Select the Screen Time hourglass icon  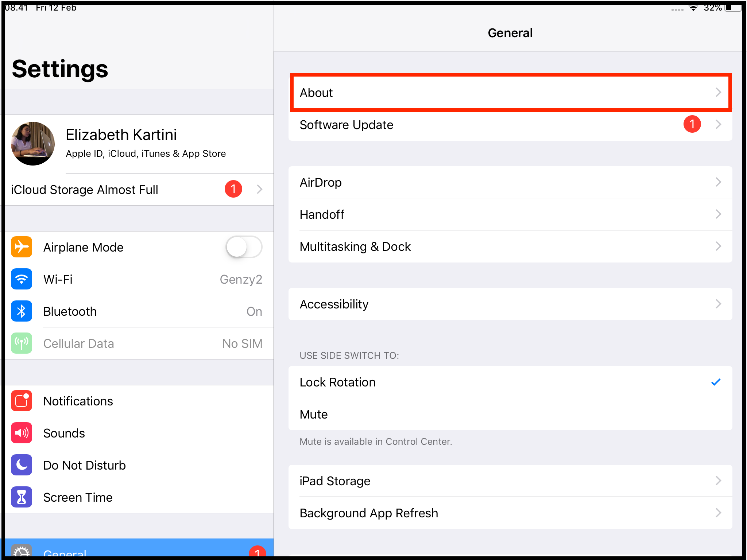coord(21,497)
